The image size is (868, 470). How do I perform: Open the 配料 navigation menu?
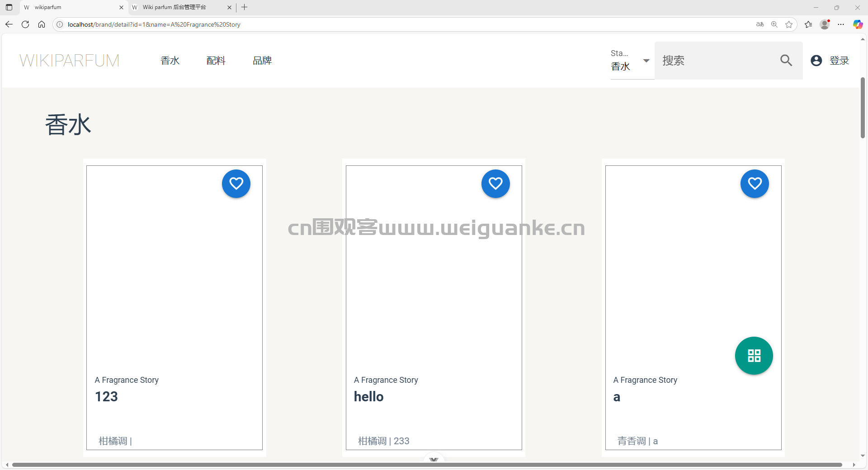tap(216, 61)
